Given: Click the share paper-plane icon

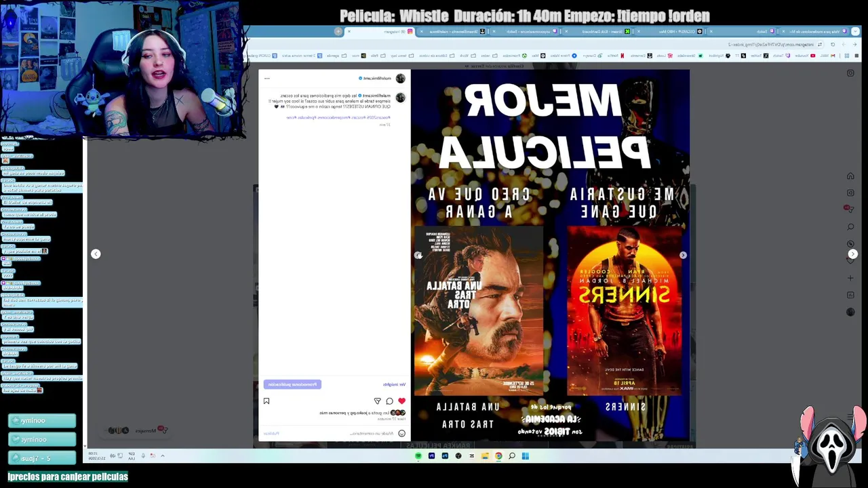Looking at the screenshot, I should coord(378,401).
